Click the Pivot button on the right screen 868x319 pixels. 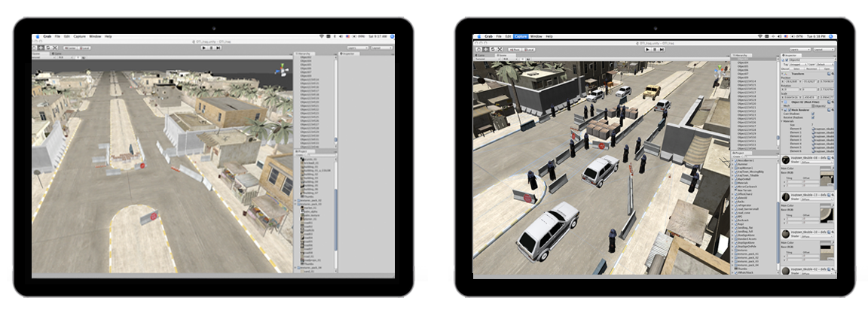(x=515, y=48)
